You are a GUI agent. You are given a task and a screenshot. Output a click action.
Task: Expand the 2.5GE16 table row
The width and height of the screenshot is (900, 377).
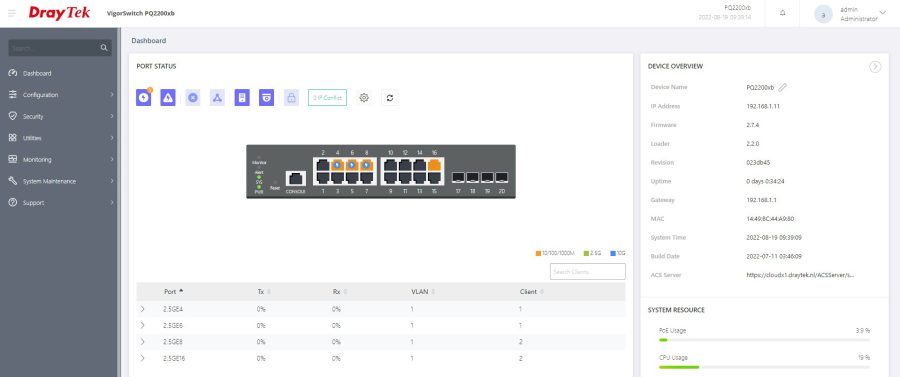[x=142, y=358]
